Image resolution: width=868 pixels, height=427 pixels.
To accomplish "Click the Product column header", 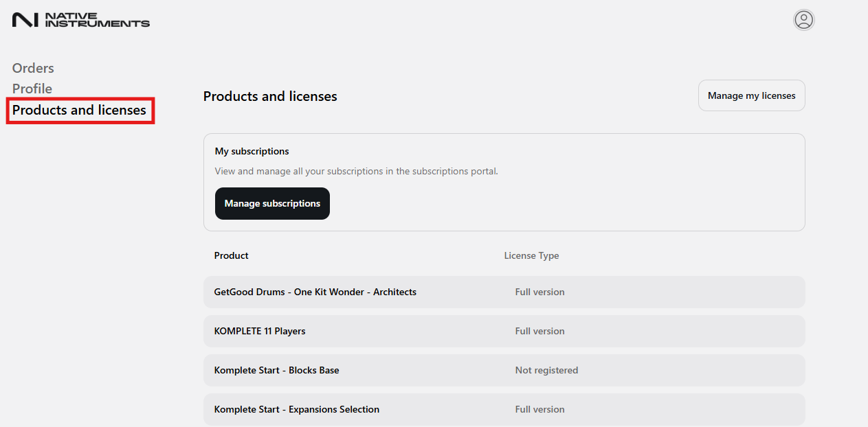I will tap(232, 255).
